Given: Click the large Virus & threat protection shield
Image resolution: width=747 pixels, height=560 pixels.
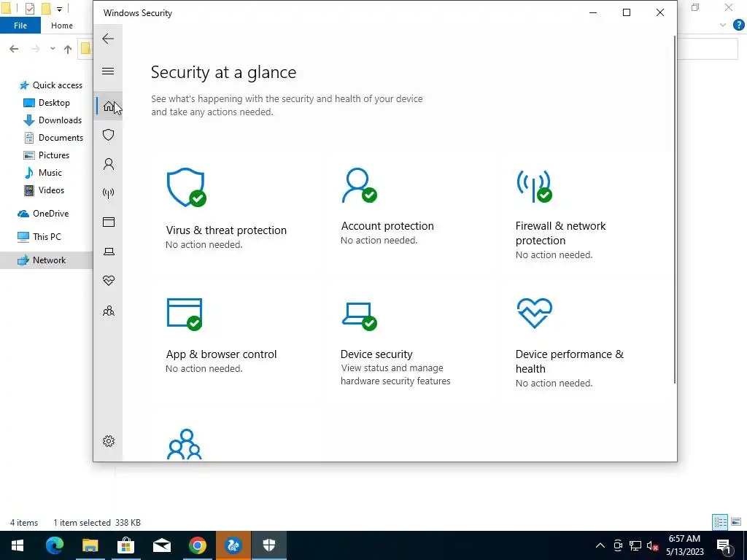Looking at the screenshot, I should click(186, 187).
